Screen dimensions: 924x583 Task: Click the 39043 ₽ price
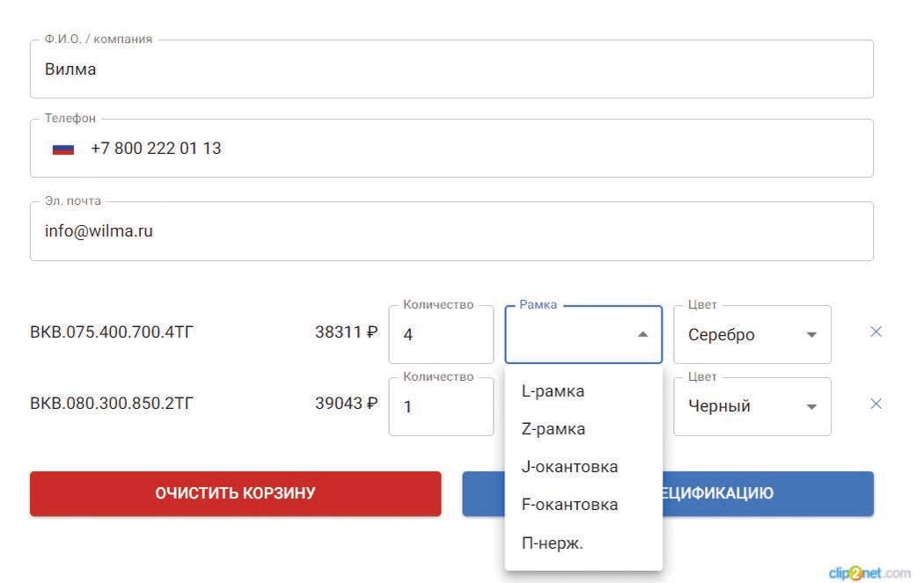click(346, 404)
